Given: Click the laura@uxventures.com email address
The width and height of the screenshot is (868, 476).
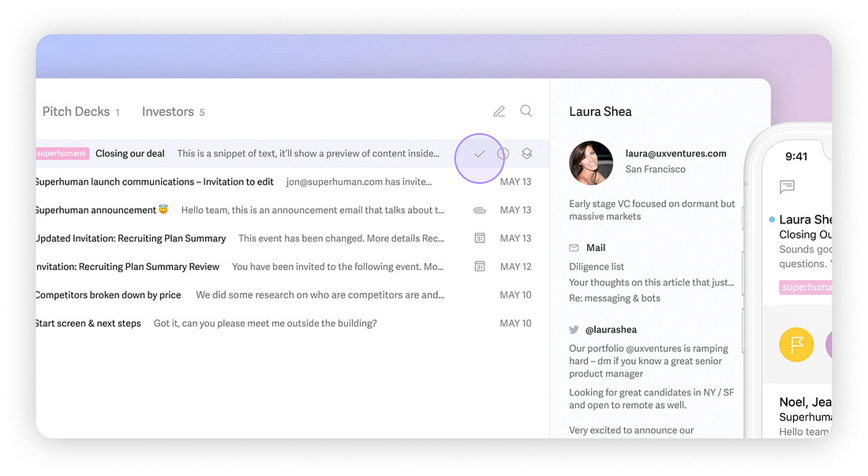Looking at the screenshot, I should (x=676, y=153).
